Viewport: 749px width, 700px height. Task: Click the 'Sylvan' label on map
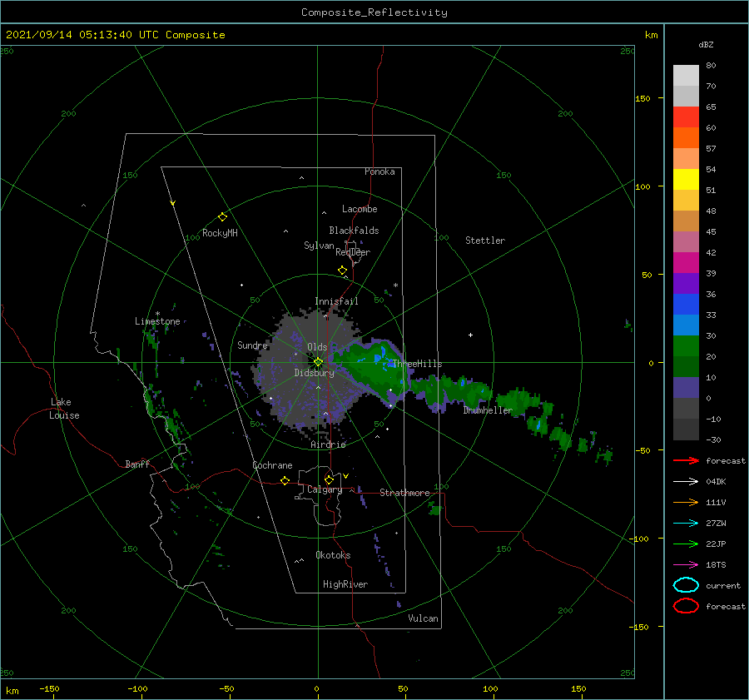point(319,246)
